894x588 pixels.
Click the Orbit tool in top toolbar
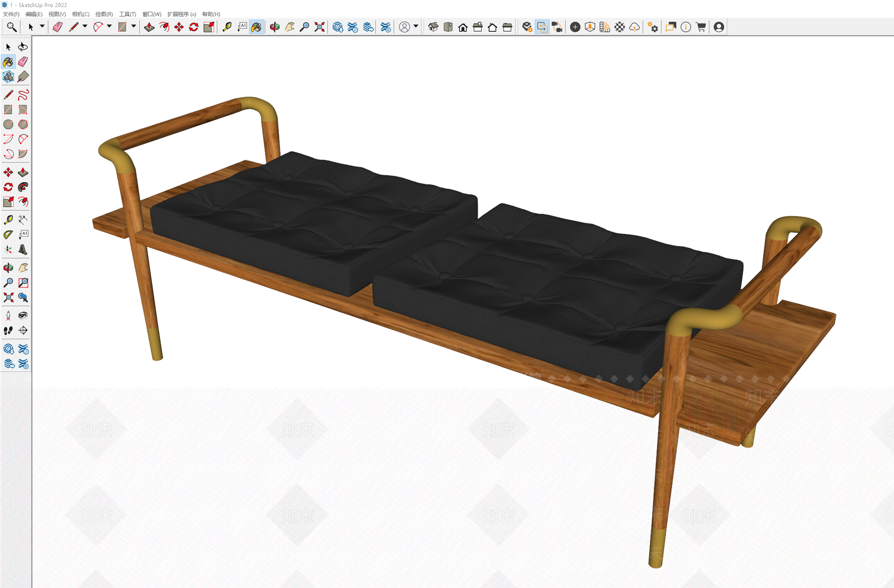coord(274,27)
